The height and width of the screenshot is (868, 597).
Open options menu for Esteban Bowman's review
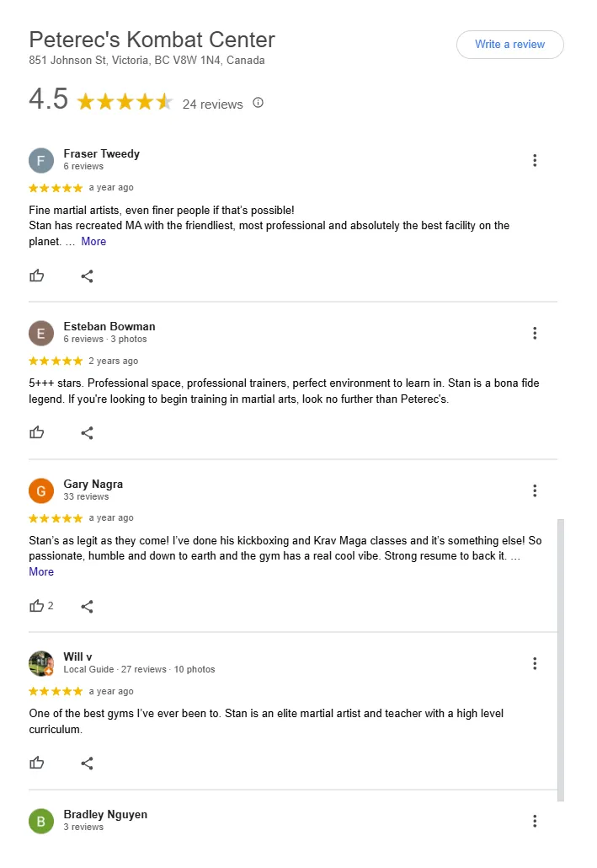[535, 333]
